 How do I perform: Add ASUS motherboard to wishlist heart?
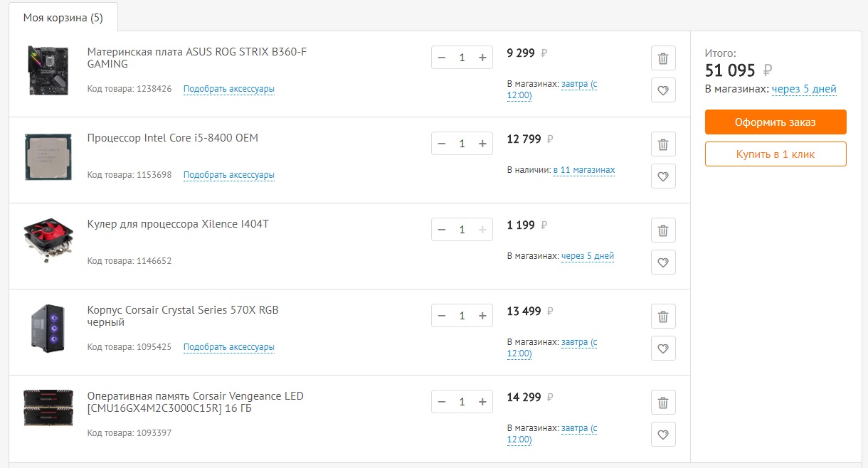pos(663,90)
